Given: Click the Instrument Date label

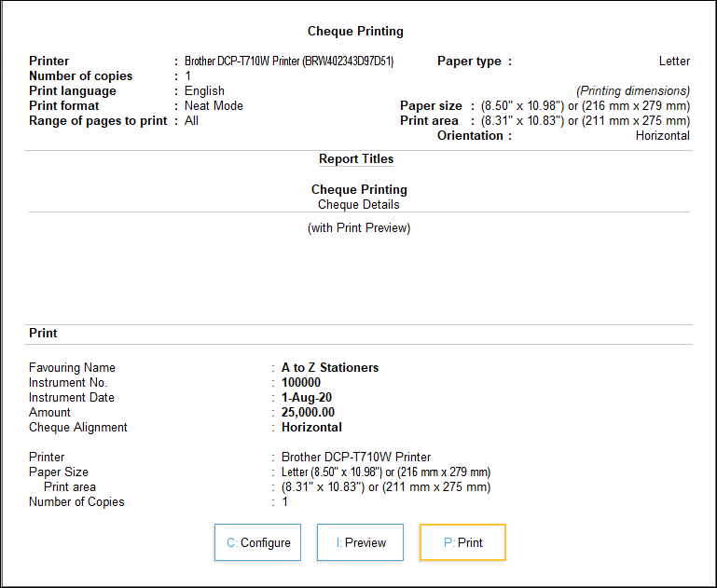Looking at the screenshot, I should coord(72,398).
